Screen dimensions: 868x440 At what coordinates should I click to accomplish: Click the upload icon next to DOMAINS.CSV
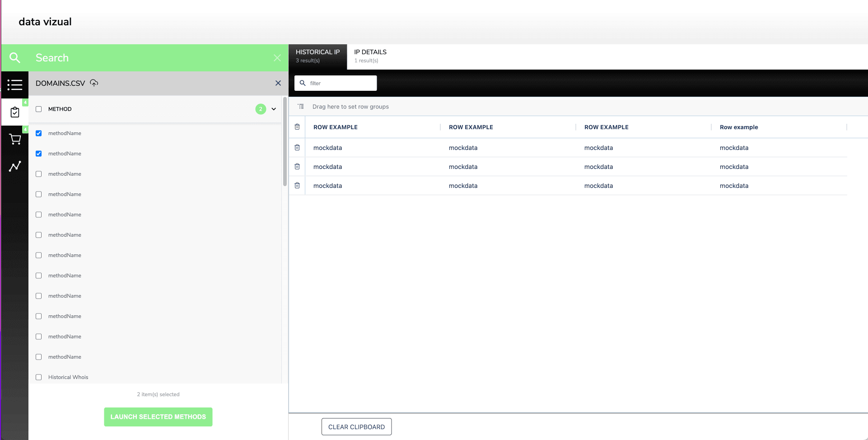[x=94, y=83]
